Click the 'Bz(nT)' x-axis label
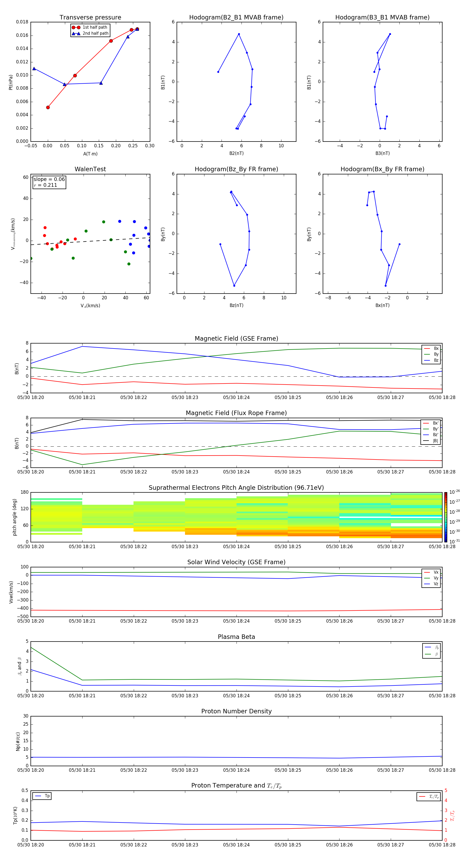Image resolution: width=473 pixels, height=868 pixels. coord(236,305)
